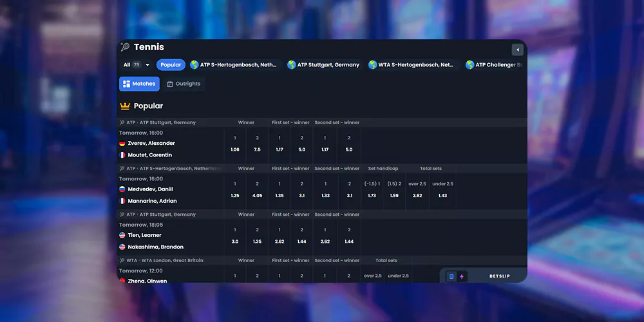Click the gold crown icon next to Popular
The width and height of the screenshot is (644, 322).
tap(125, 106)
